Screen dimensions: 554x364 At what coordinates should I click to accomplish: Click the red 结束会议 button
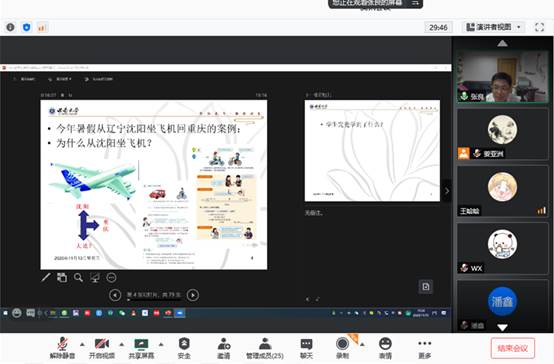(513, 348)
